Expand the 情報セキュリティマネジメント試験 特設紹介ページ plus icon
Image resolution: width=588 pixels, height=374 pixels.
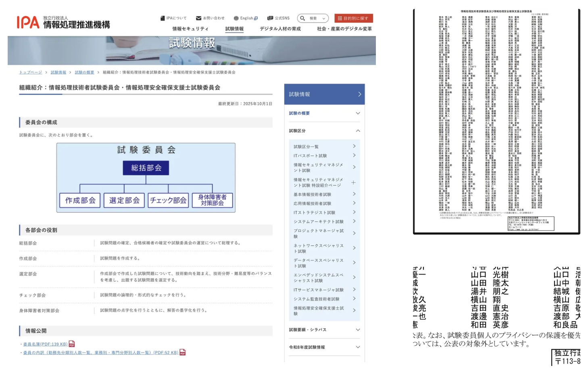click(x=353, y=183)
